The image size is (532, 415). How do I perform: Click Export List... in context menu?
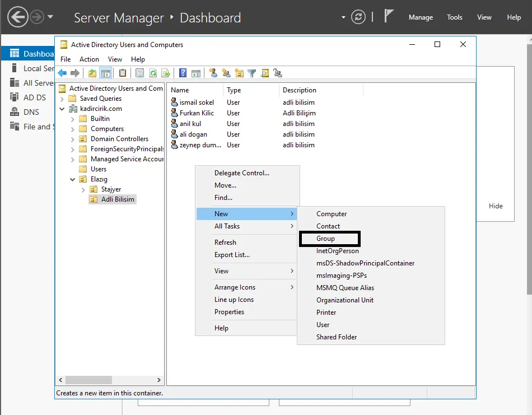pos(246,254)
